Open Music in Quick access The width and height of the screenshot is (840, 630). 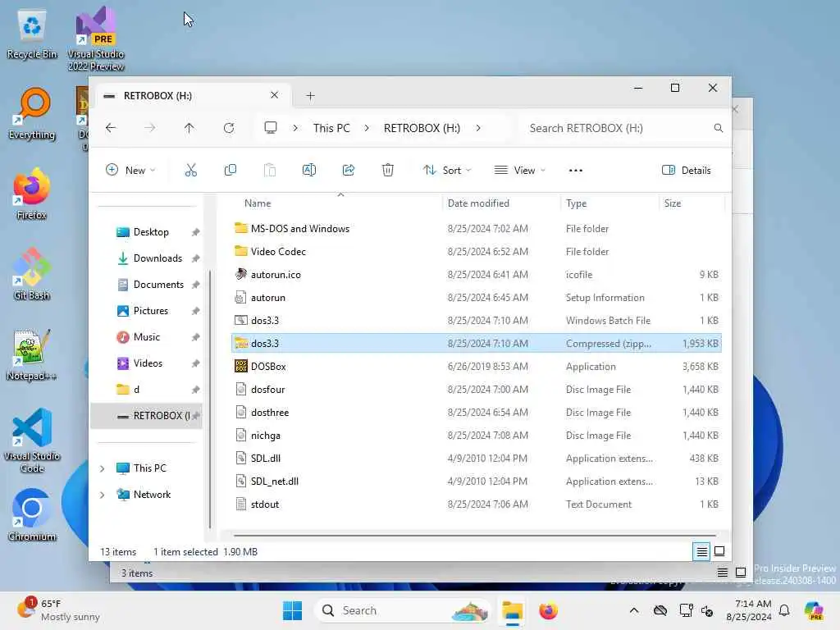146,337
